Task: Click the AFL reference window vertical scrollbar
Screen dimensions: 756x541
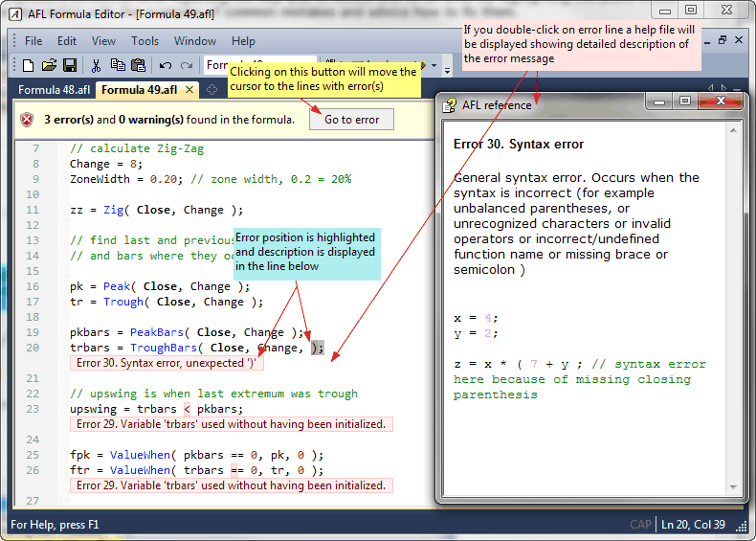Action: 735,306
